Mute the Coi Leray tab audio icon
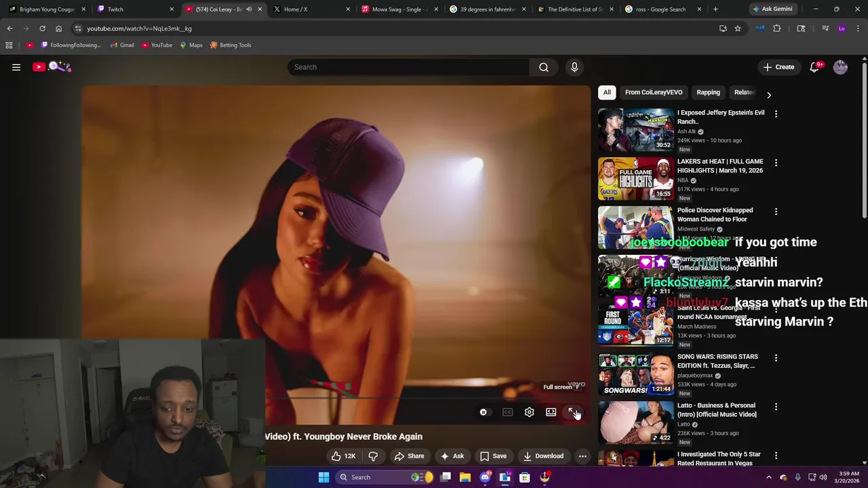This screenshot has width=868, height=488. tap(249, 9)
